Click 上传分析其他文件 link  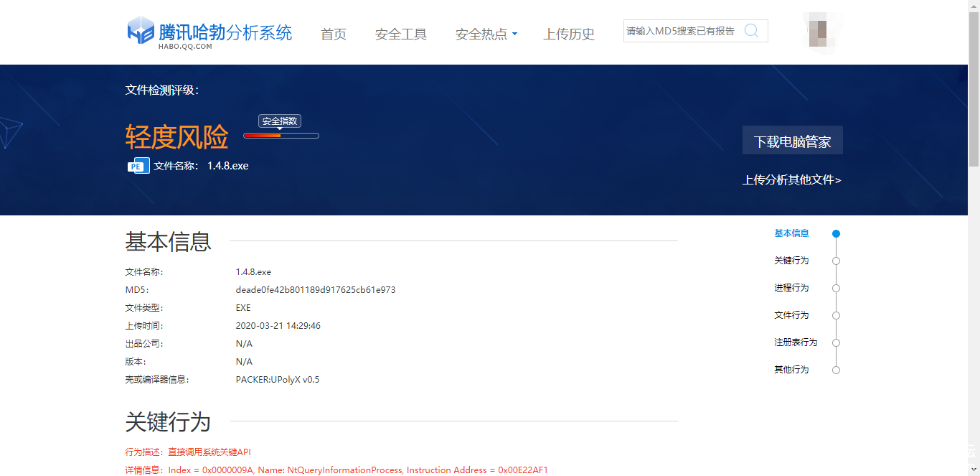point(791,180)
